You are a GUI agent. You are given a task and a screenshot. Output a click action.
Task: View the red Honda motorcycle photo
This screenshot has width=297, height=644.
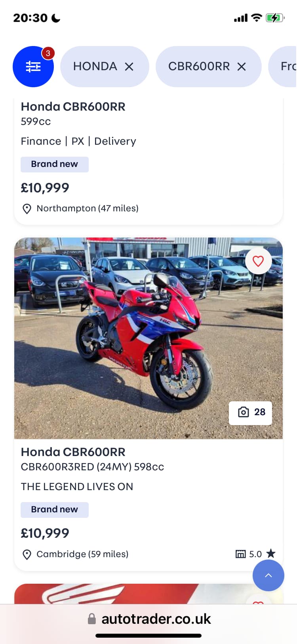tap(148, 338)
